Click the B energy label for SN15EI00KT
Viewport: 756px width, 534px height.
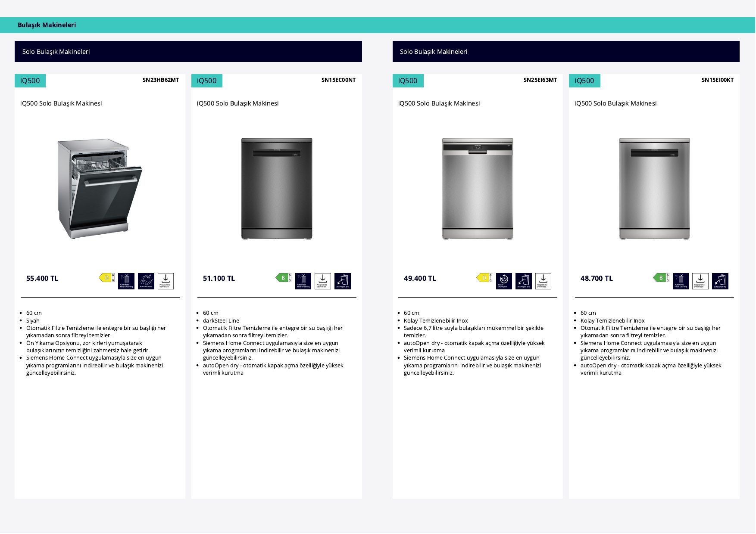coord(661,278)
